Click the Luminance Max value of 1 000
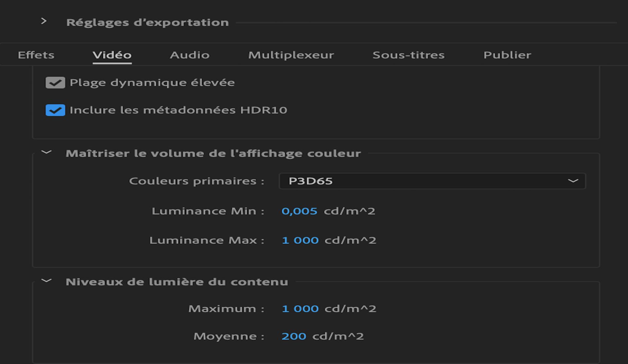This screenshot has width=628, height=364. [x=300, y=240]
